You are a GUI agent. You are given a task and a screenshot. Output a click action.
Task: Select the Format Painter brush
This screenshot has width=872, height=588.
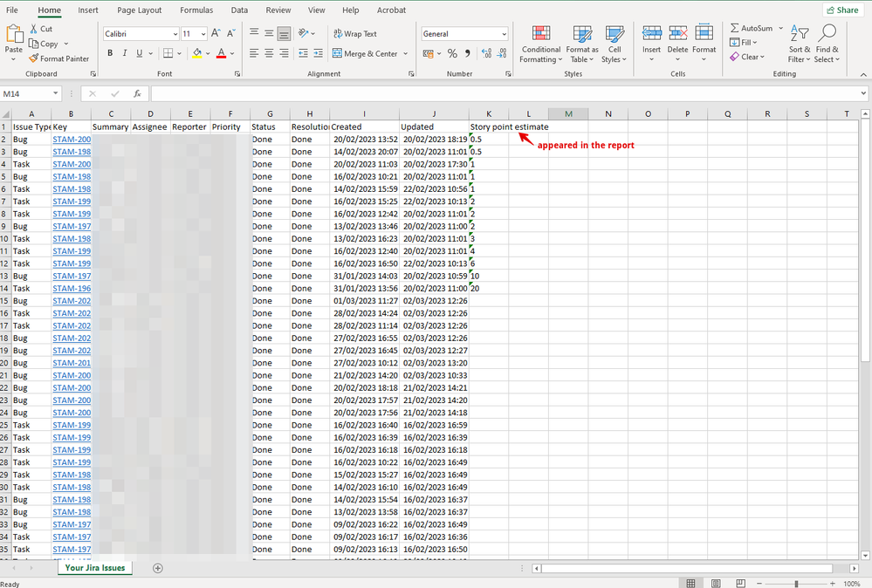click(33, 58)
